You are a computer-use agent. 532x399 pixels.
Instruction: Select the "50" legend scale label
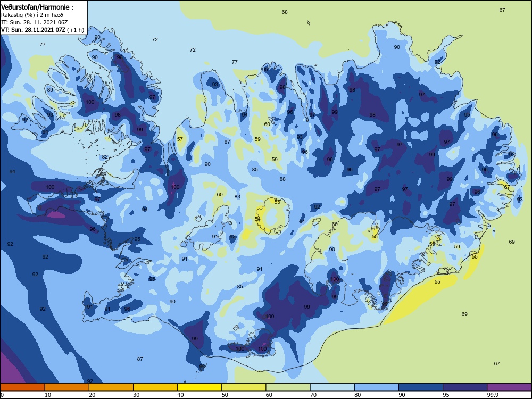(x=225, y=395)
